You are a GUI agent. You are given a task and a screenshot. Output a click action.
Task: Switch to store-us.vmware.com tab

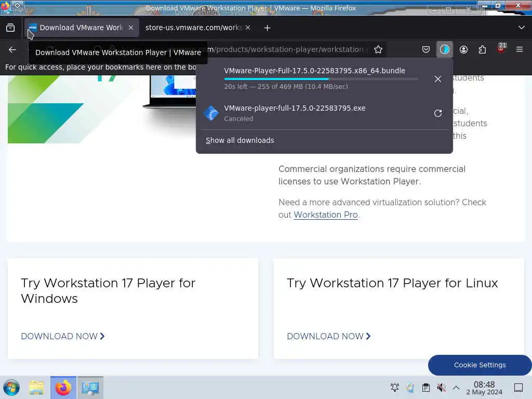coord(193,28)
